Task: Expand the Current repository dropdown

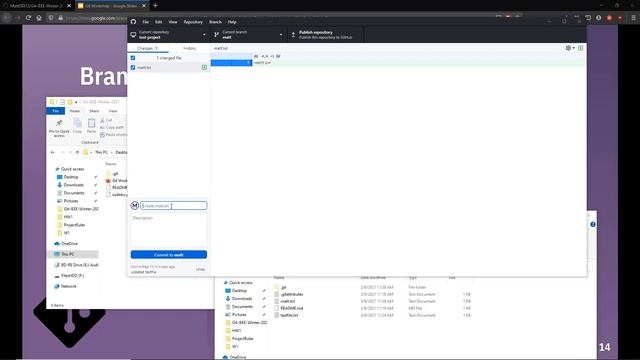Action: pyautogui.click(x=168, y=35)
